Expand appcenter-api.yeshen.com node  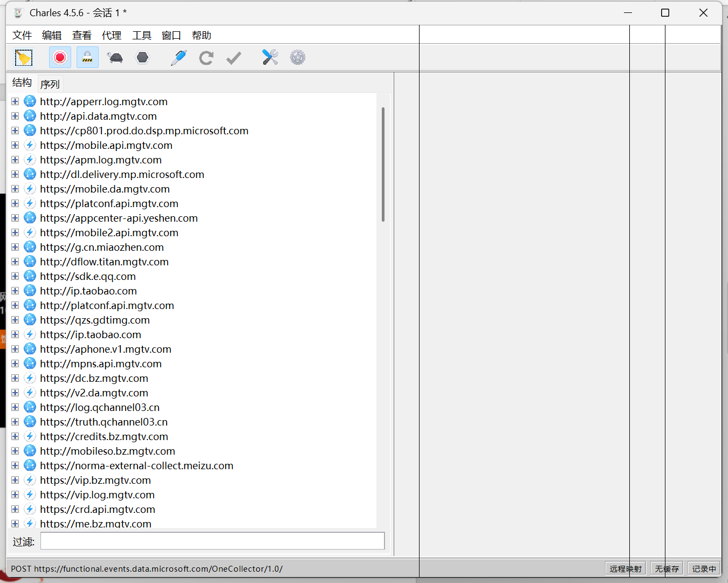coord(15,218)
